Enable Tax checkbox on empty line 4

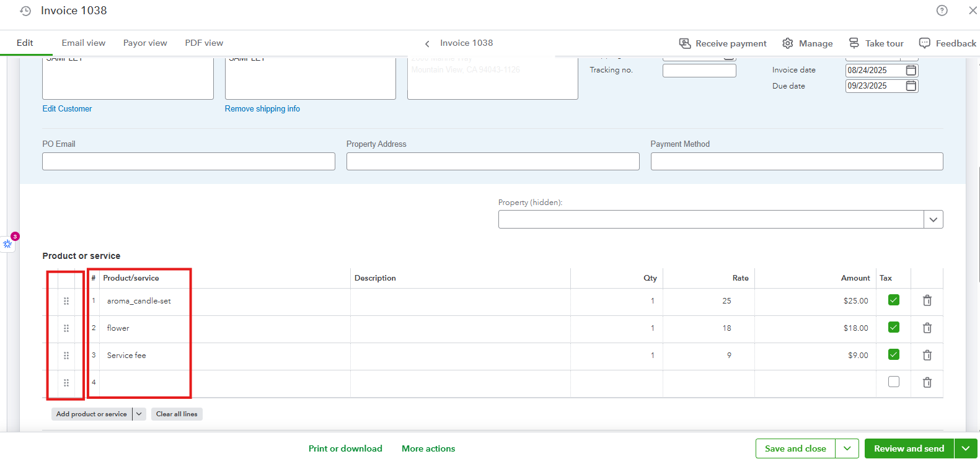[x=893, y=382]
